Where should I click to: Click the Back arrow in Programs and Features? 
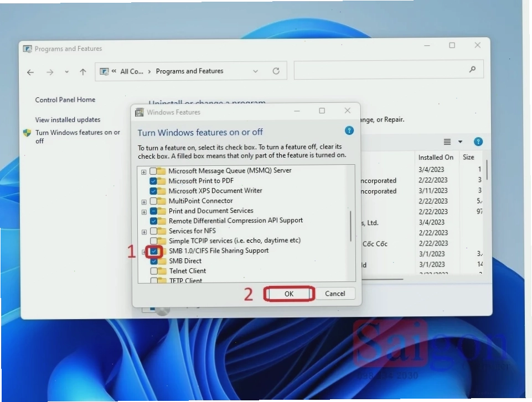point(30,72)
